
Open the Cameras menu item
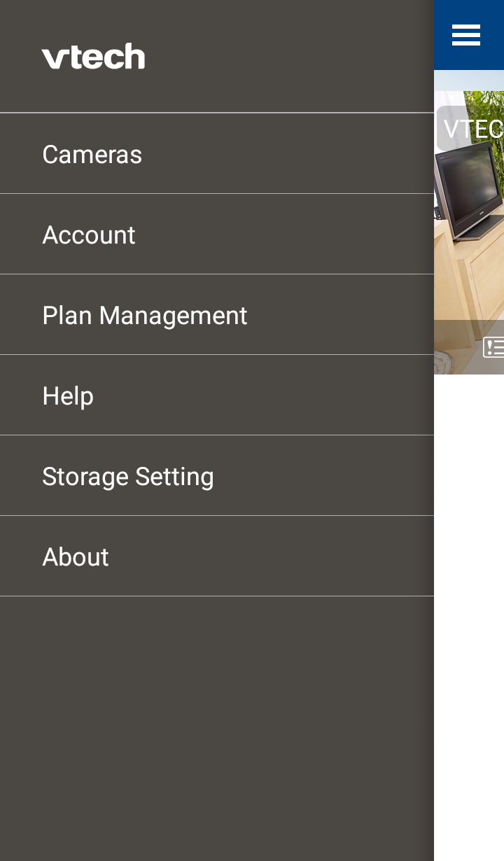[92, 154]
